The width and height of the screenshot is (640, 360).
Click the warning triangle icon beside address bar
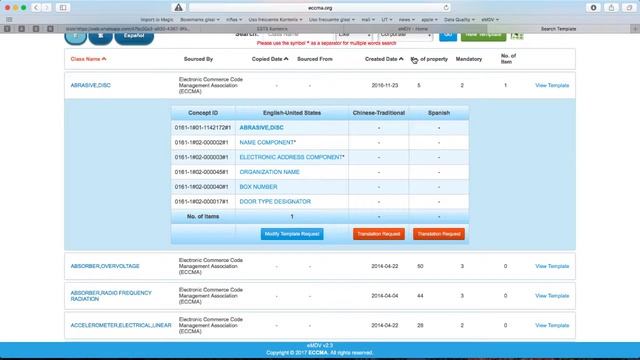point(178,7)
